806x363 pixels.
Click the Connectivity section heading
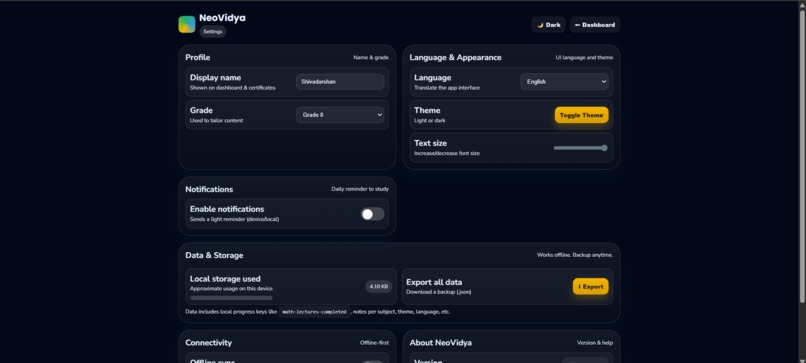[x=209, y=342]
